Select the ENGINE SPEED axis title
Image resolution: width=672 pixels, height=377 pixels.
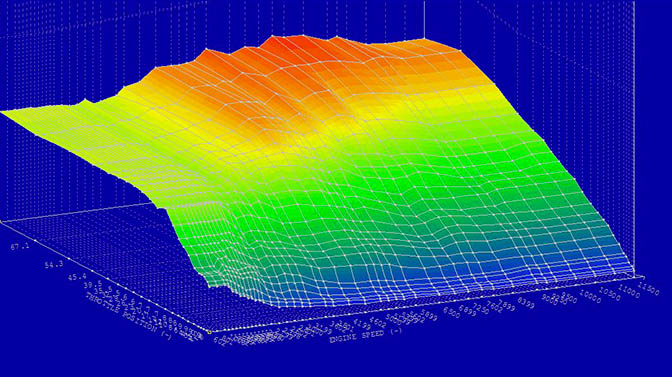tap(365, 335)
